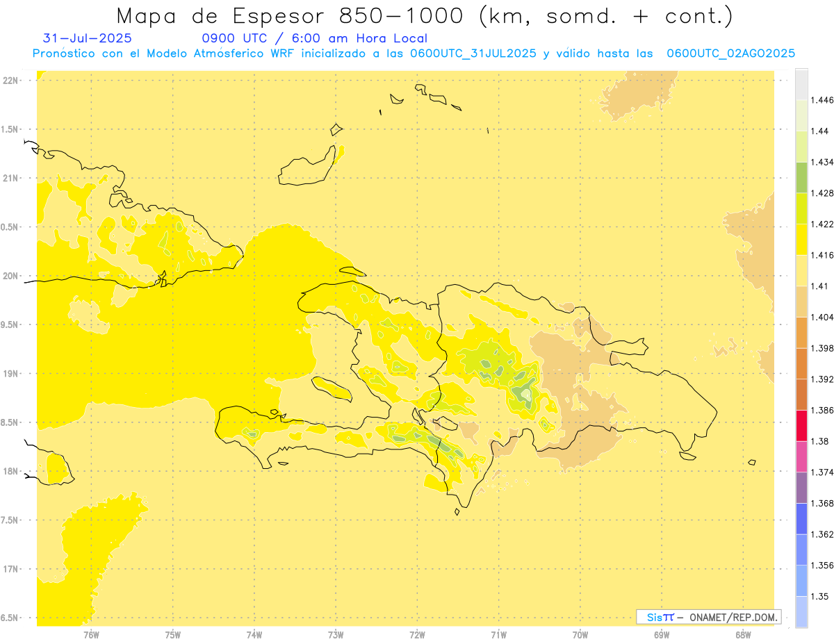This screenshot has height=644, width=834.
Task: Pick the tan swatch between 1.404 and 1.41
Action: pos(801,302)
